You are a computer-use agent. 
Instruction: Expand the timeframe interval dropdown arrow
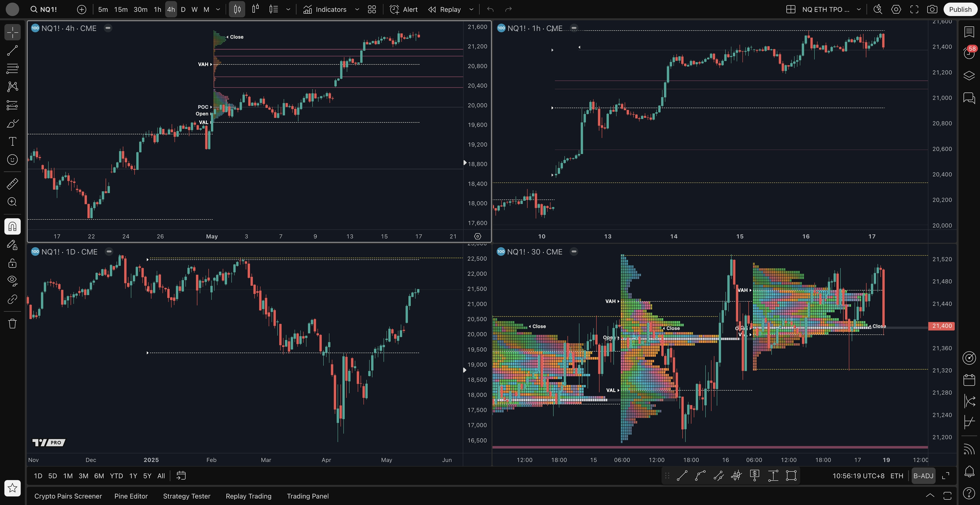click(x=218, y=9)
